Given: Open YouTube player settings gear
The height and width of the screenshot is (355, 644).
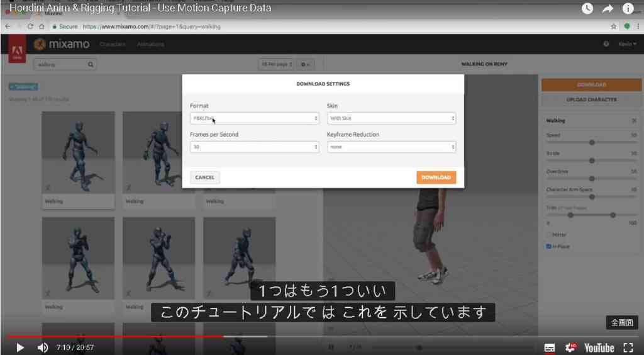Looking at the screenshot, I should point(570,347).
